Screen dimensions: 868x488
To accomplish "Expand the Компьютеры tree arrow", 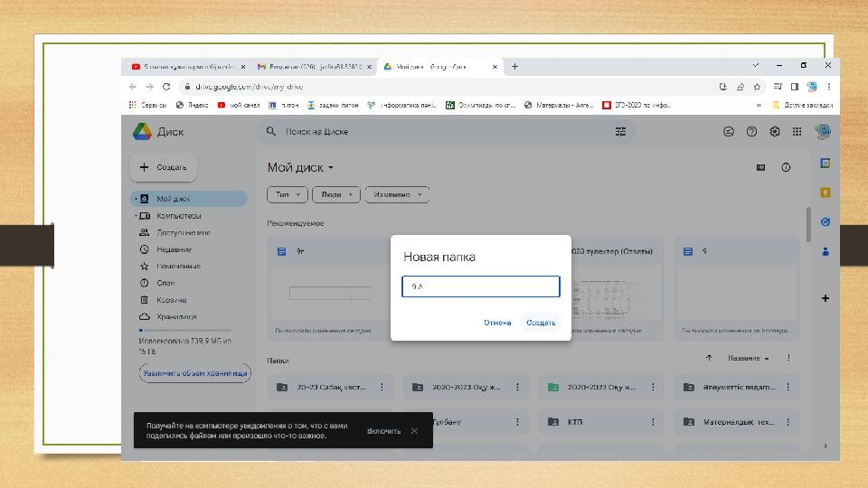I will point(136,216).
